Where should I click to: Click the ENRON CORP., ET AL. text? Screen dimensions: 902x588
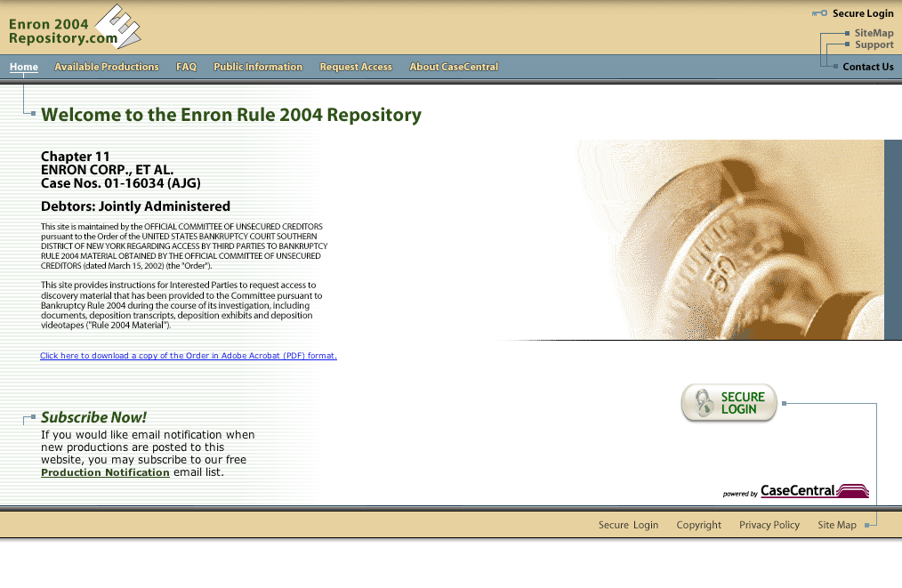click(107, 170)
